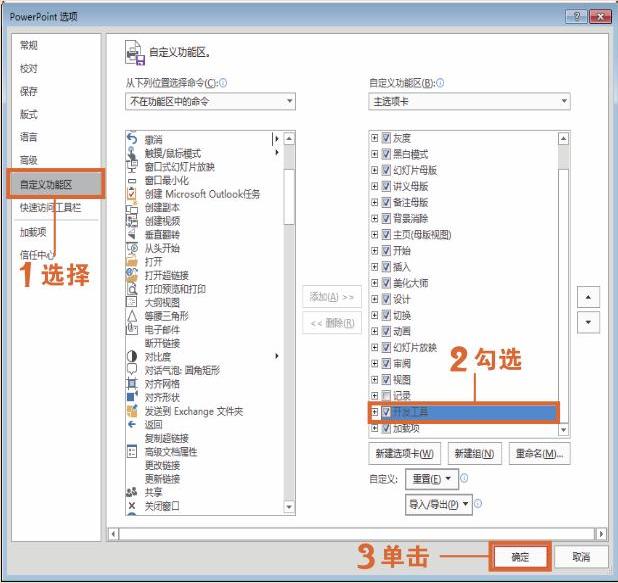Select the 窗口式幻灯片放映 command icon

(x=132, y=166)
